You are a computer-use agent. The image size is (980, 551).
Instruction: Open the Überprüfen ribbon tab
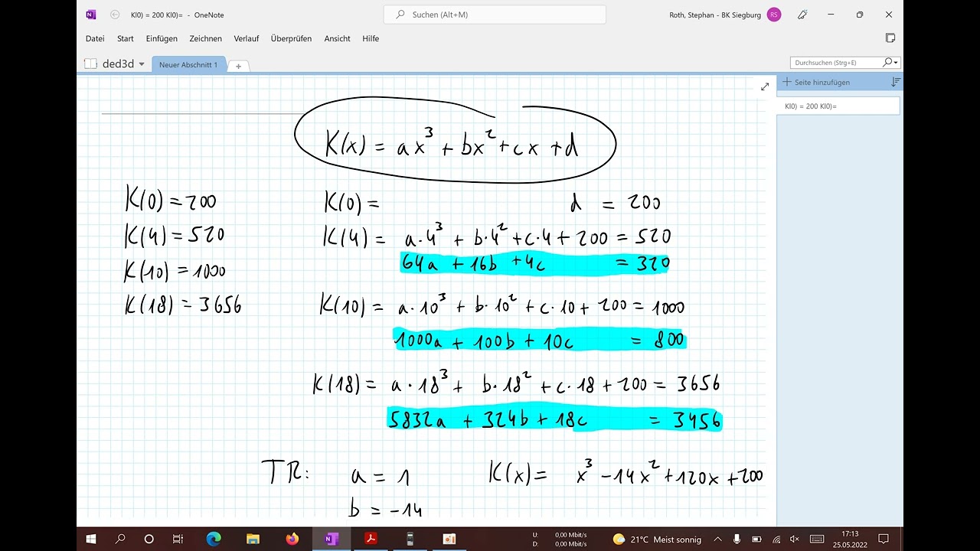click(x=291, y=38)
